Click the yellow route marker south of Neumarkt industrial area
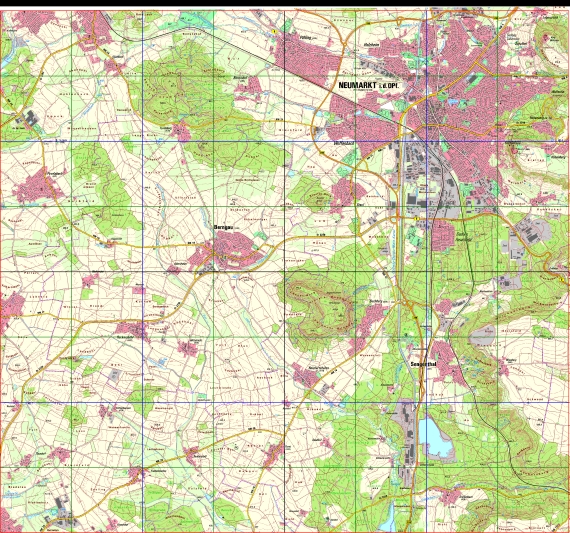 (417, 218)
